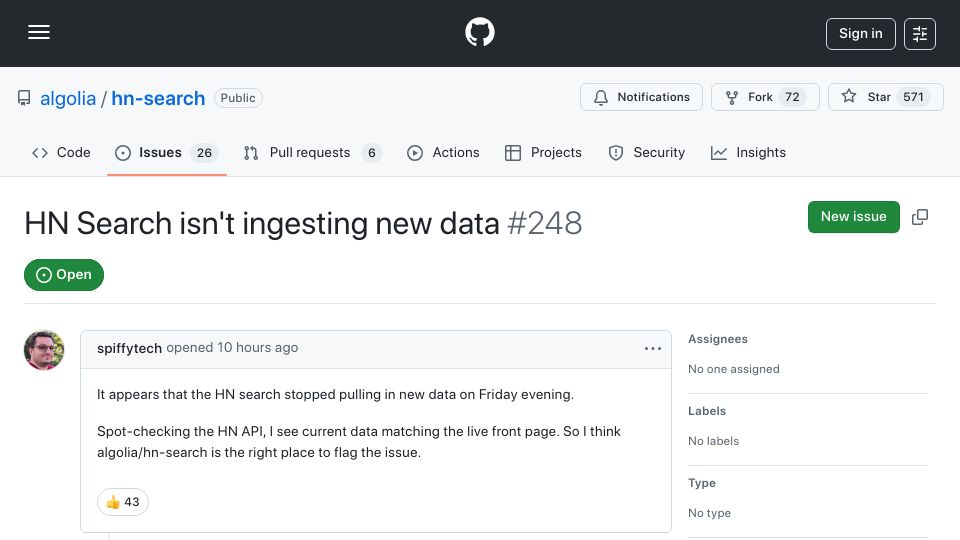The width and height of the screenshot is (960, 540).
Task: Click the 'opened 10 hours ago' timestamp
Action: pyautogui.click(x=232, y=348)
